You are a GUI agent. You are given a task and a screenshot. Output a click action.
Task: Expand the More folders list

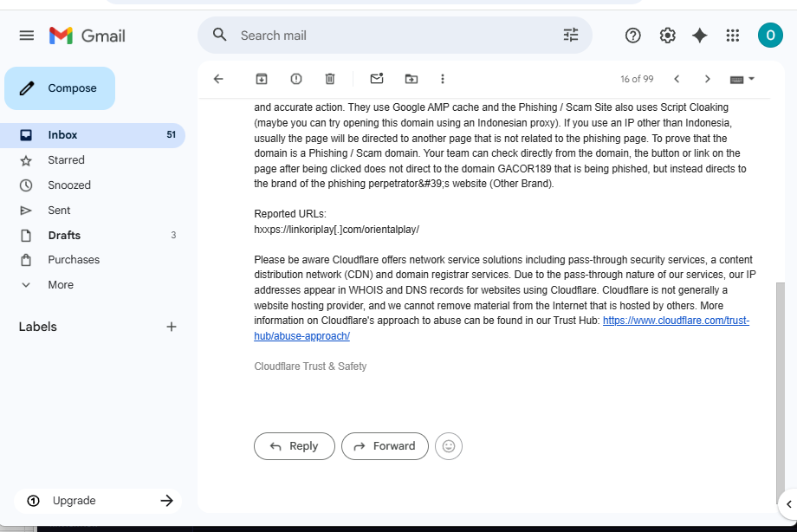click(93, 285)
